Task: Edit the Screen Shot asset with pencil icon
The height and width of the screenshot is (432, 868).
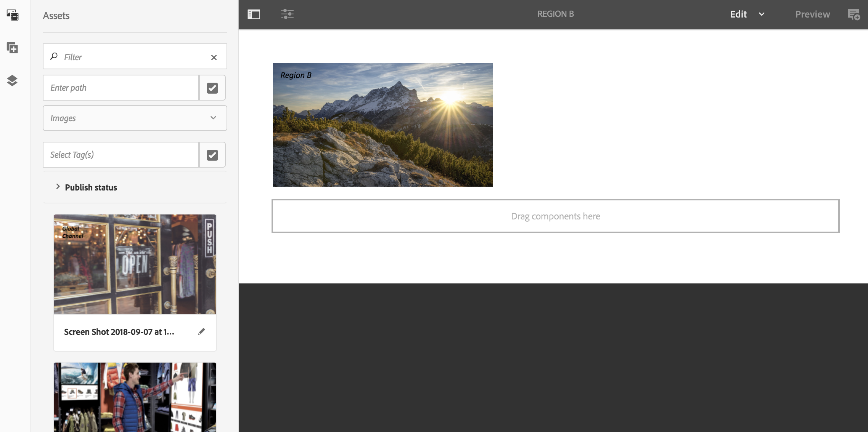Action: click(x=201, y=332)
